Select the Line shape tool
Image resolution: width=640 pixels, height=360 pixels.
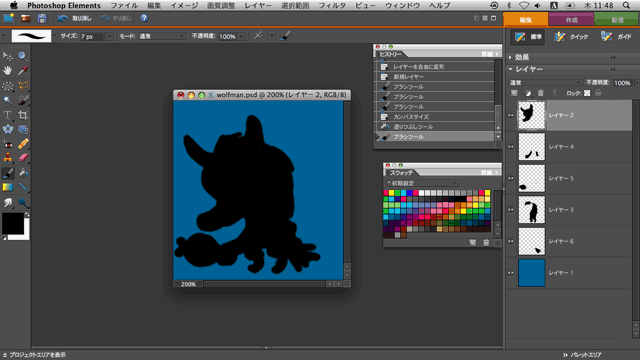click(23, 188)
